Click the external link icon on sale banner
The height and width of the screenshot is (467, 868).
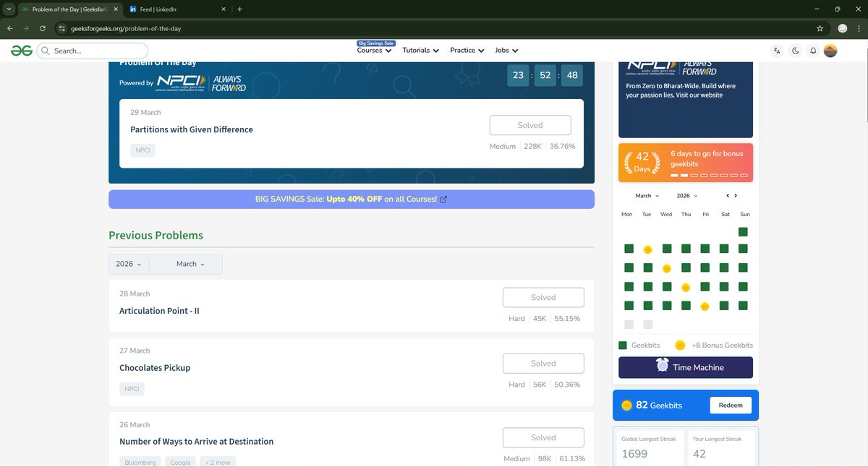pos(443,200)
